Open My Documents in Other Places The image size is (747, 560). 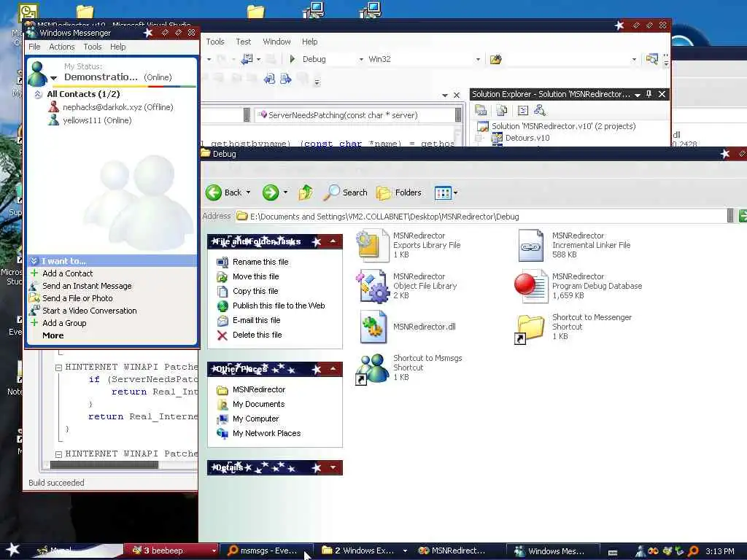(x=259, y=404)
